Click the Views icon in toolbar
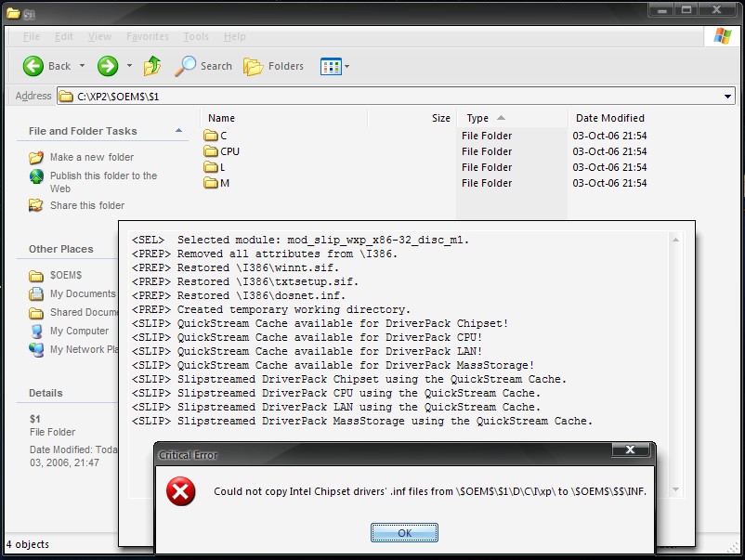Viewport: 745px width, 560px height. click(330, 66)
